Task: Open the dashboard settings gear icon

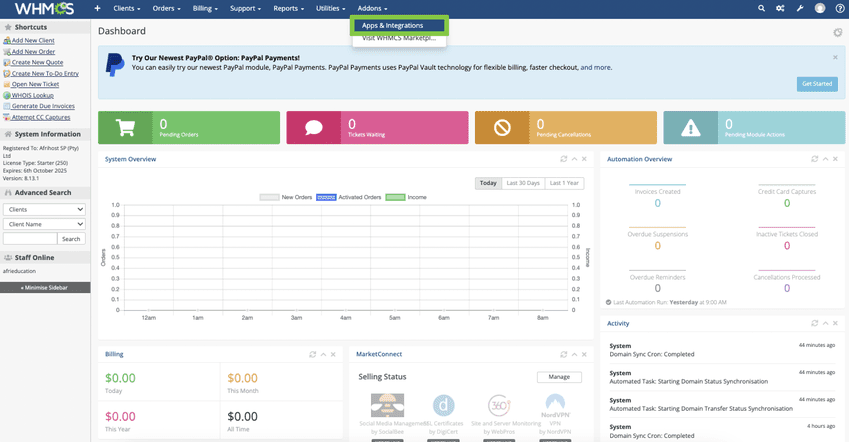Action: click(x=838, y=32)
